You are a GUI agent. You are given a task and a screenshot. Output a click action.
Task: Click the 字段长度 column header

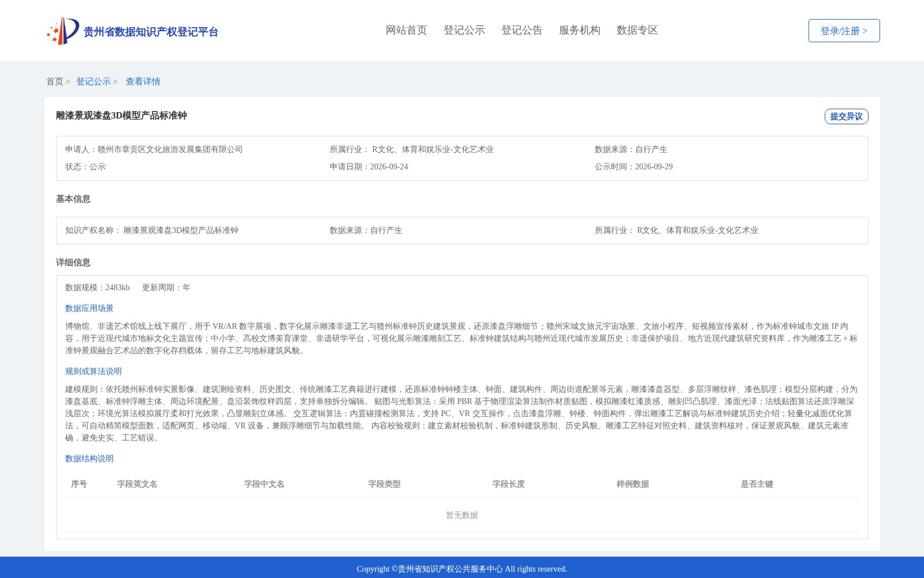pos(509,484)
